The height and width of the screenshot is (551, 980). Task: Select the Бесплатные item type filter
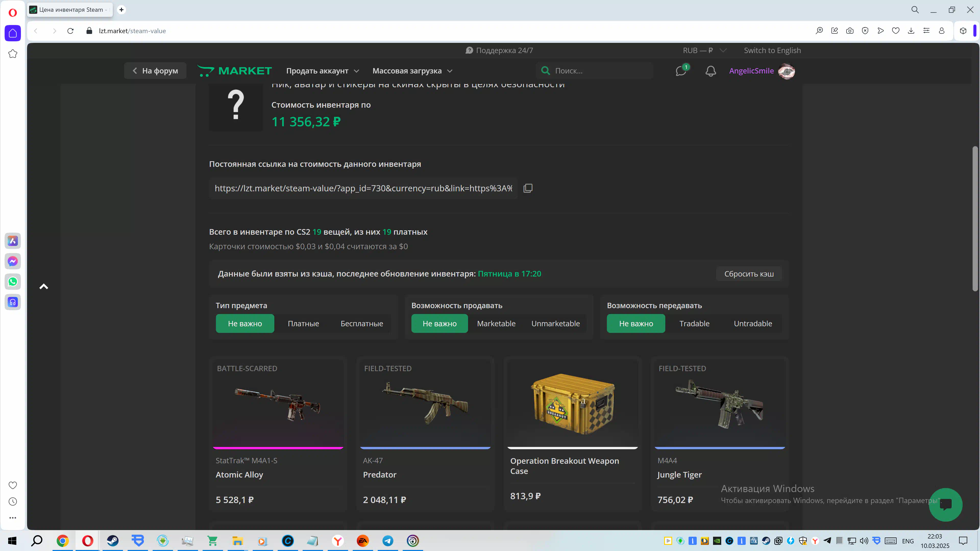(361, 323)
